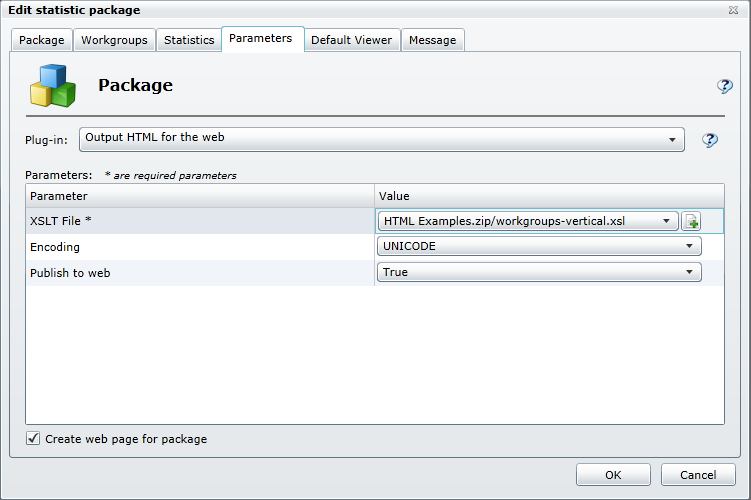This screenshot has height=500, width=751.
Task: Select the XSLT File parameter row
Action: pyautogui.click(x=200, y=221)
